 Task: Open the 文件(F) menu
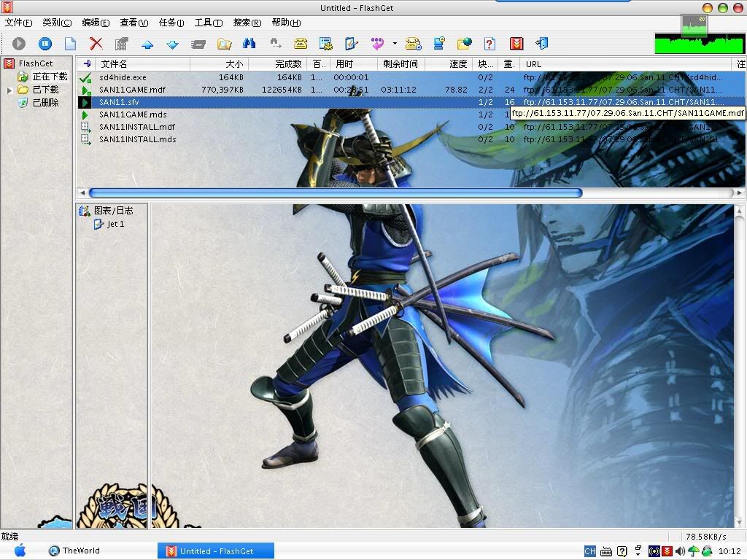(18, 23)
